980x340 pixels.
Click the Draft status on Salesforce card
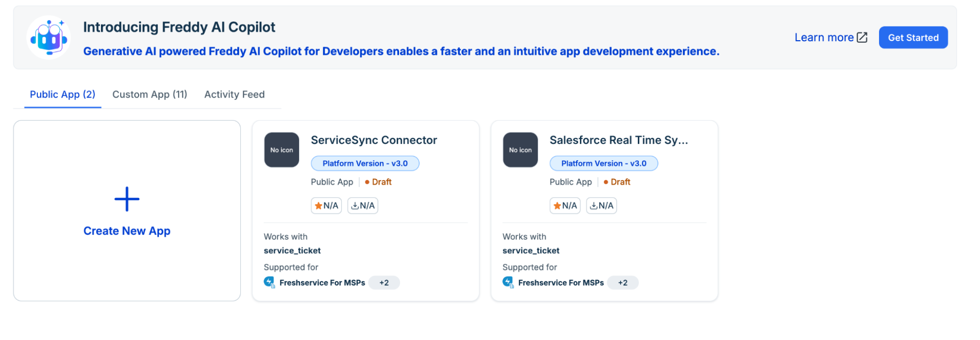click(617, 182)
